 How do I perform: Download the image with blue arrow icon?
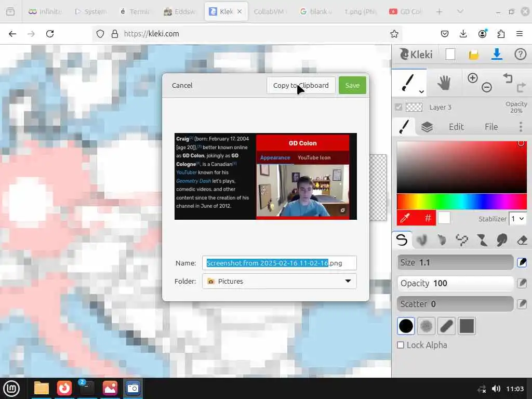[497, 54]
